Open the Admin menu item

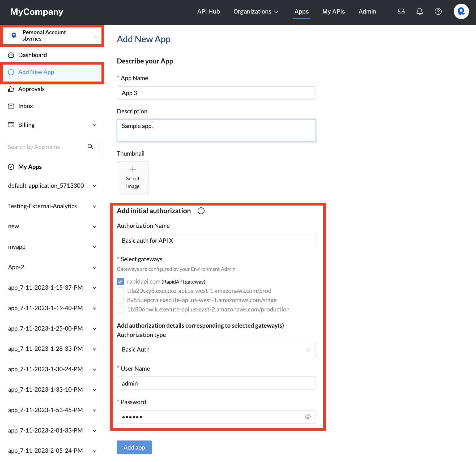367,11
